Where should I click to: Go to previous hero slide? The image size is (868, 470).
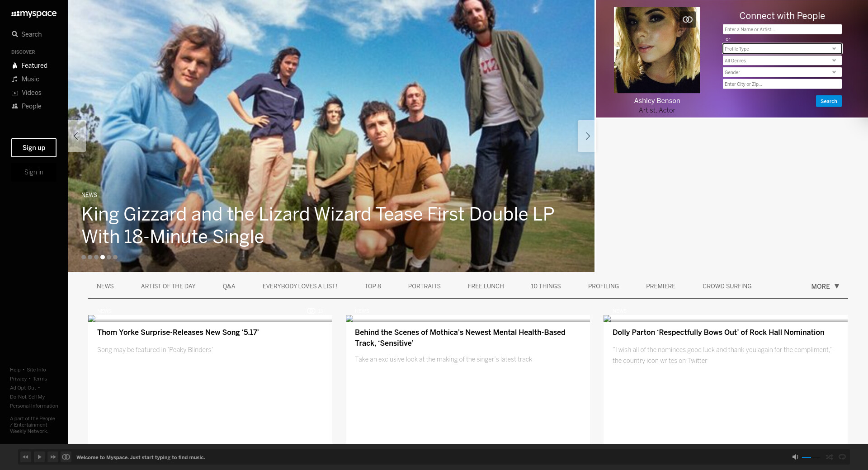pos(76,136)
